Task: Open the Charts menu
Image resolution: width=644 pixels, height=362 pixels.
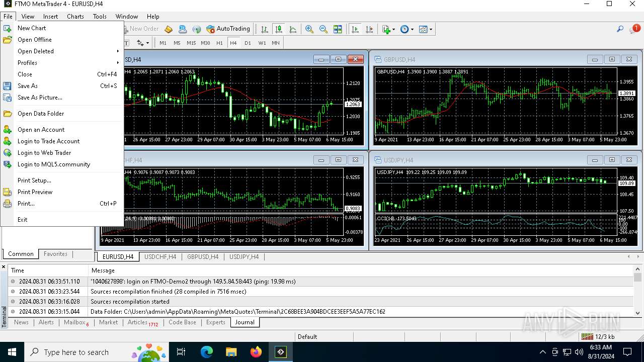Action: [x=75, y=16]
